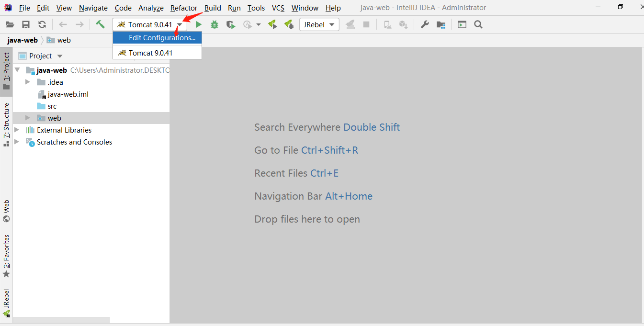Collapse the java-web project root node

point(18,70)
